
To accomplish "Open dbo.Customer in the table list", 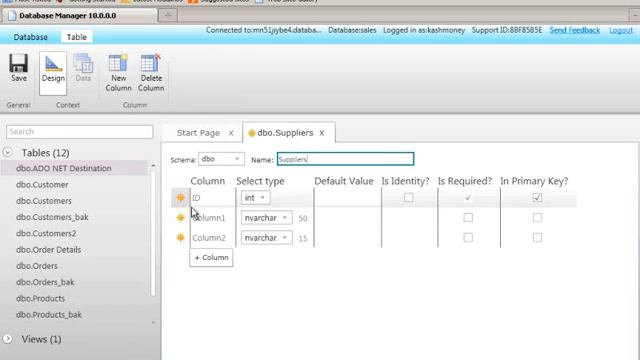I will click(x=42, y=184).
